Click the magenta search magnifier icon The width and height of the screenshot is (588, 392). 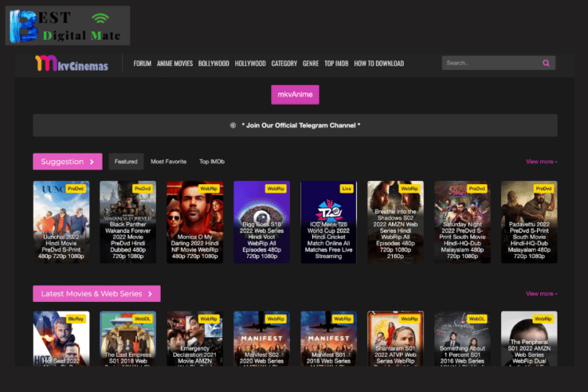click(x=546, y=63)
